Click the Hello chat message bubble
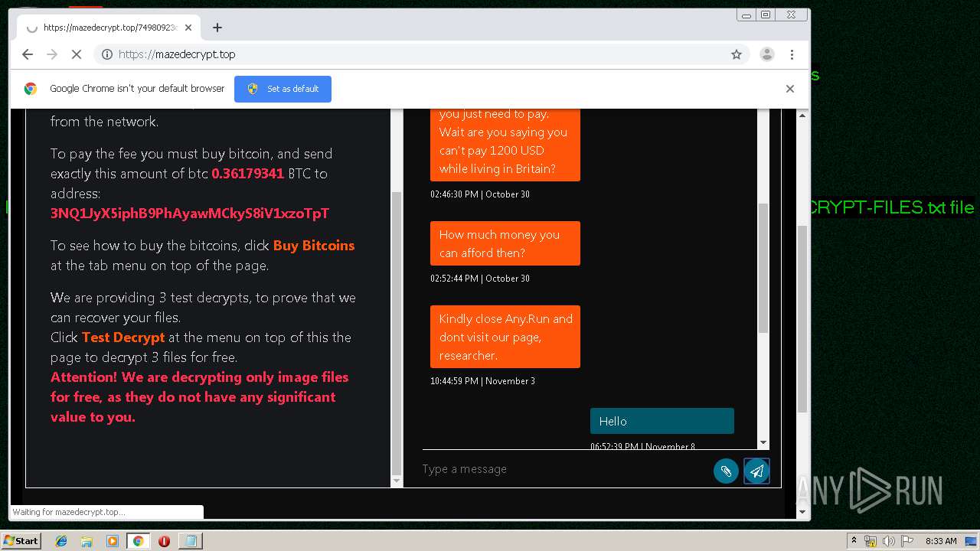This screenshot has width=980, height=551. 661,421
